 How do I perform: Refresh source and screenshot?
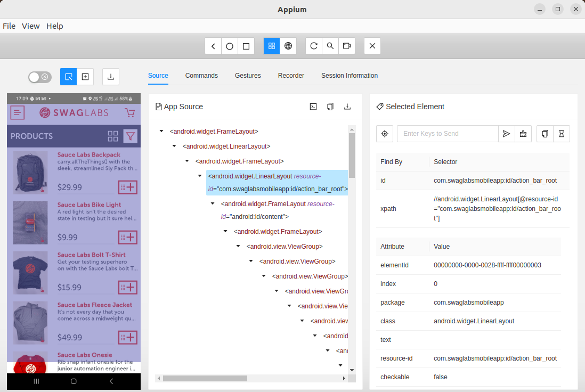pos(314,46)
